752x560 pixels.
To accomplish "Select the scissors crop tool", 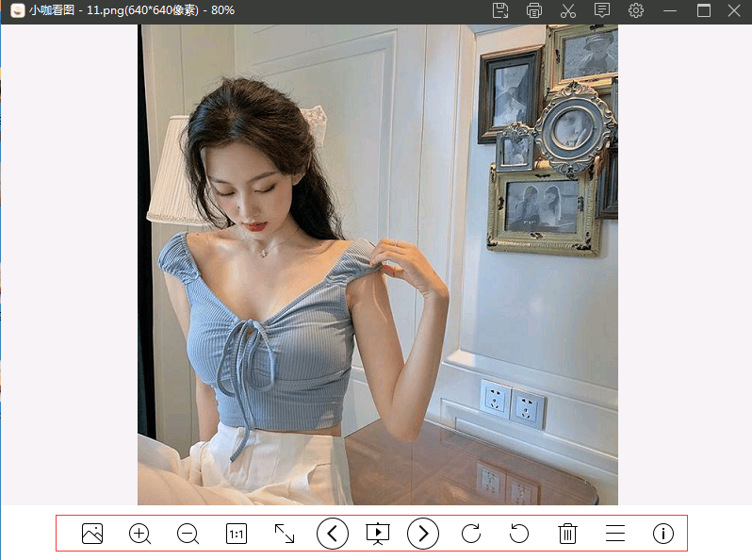I will (567, 10).
